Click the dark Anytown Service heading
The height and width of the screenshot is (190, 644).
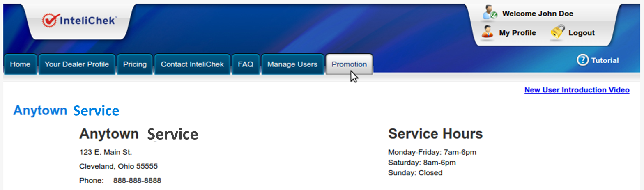[x=139, y=134]
